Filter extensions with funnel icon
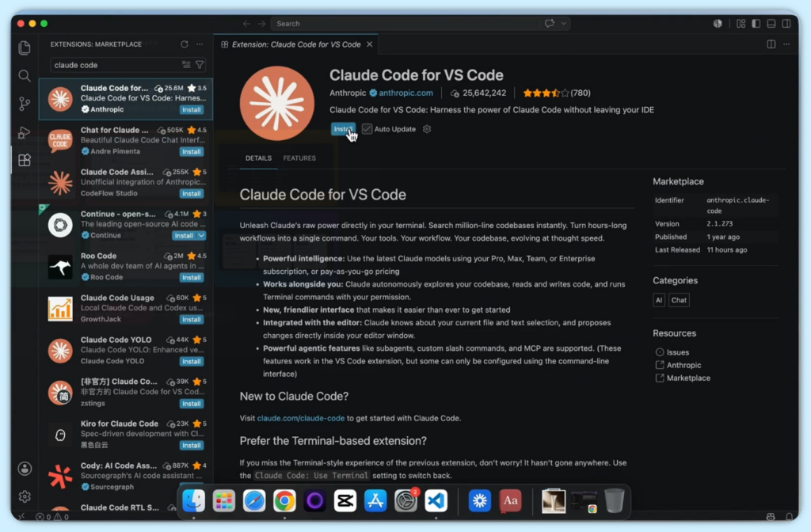811x532 pixels. (x=200, y=65)
